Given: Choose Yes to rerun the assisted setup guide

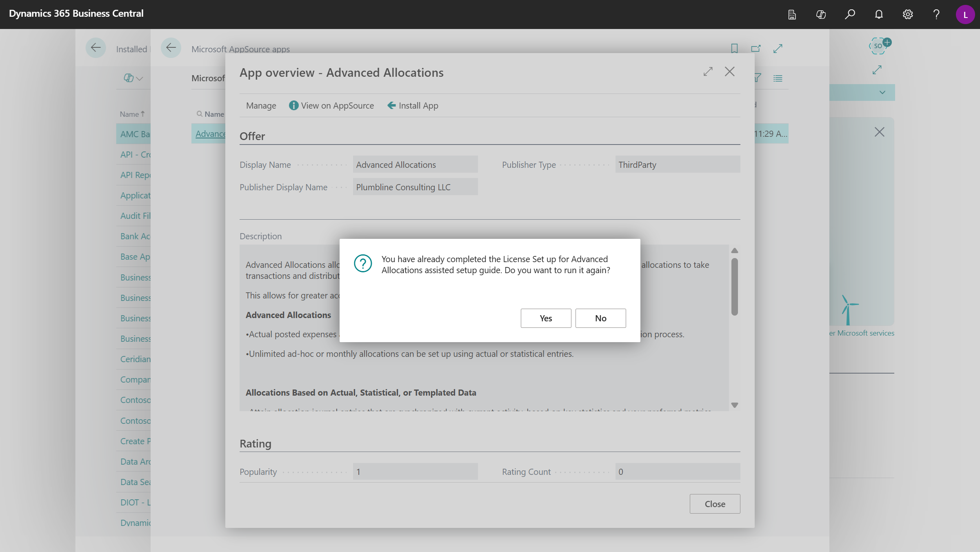Looking at the screenshot, I should pyautogui.click(x=546, y=318).
